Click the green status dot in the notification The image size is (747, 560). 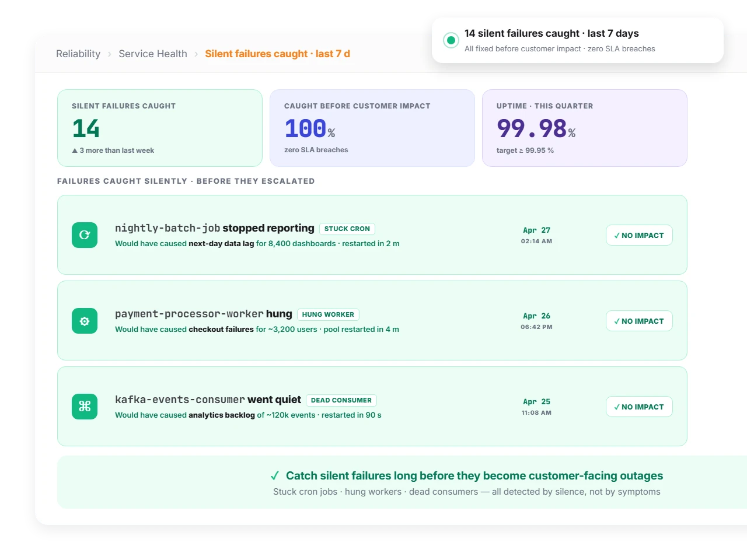tap(451, 40)
